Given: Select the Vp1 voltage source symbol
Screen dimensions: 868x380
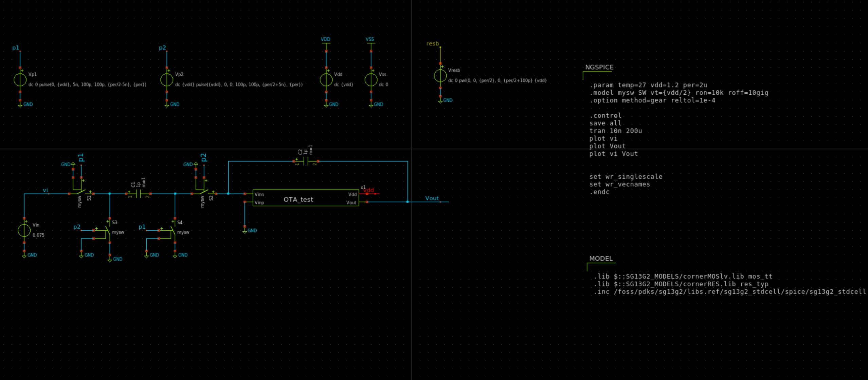Looking at the screenshot, I should point(20,80).
